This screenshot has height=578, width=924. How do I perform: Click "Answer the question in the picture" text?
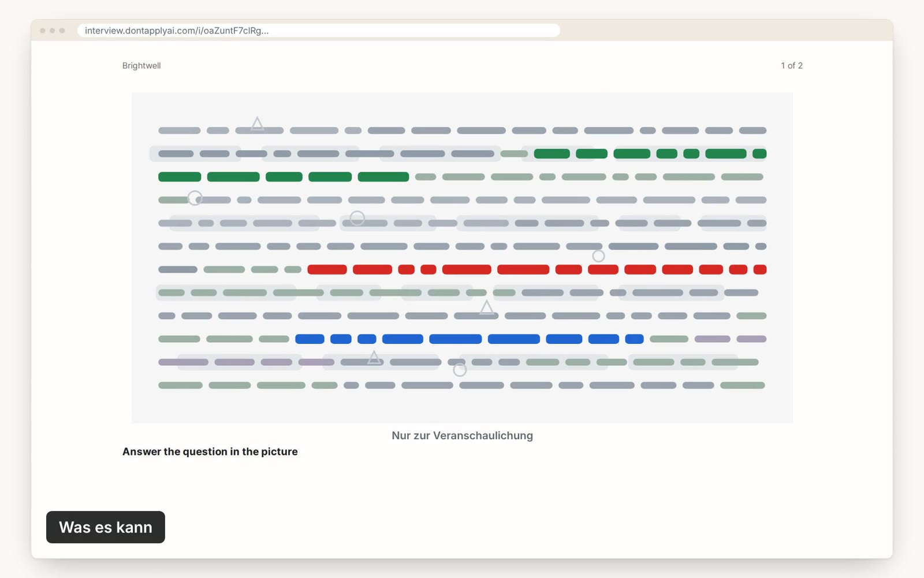pos(210,452)
